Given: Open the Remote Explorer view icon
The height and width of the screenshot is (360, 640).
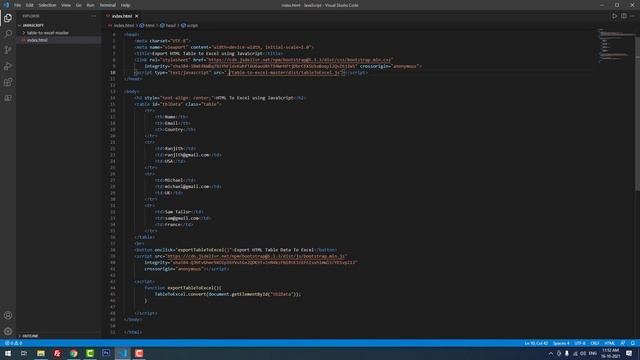Looking at the screenshot, I should pos(8,98).
